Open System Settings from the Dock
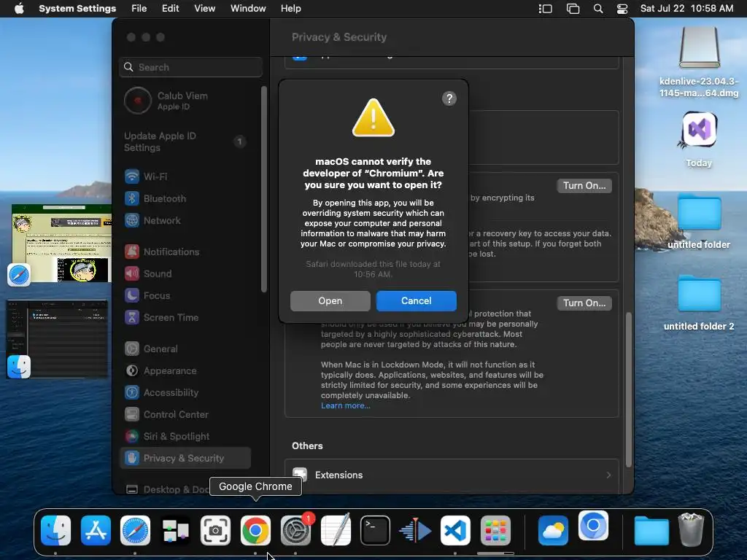Image resolution: width=747 pixels, height=560 pixels. (295, 531)
